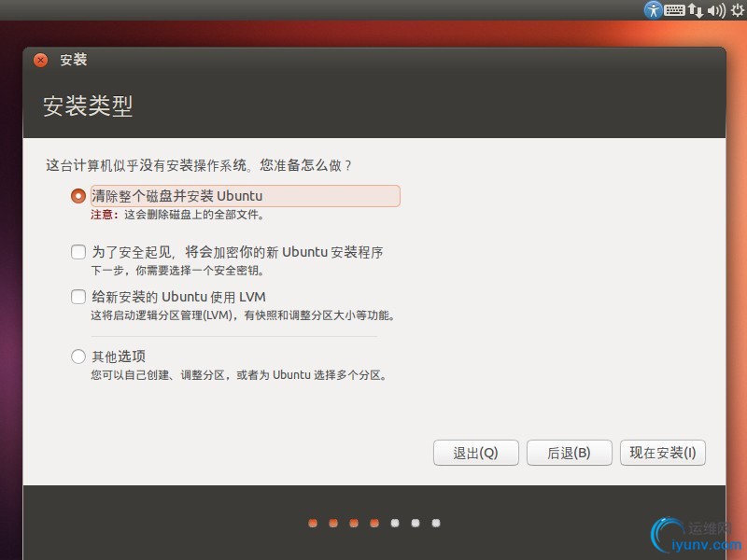Click the keyboard layout indicator icon
The width and height of the screenshot is (747, 560).
click(674, 10)
